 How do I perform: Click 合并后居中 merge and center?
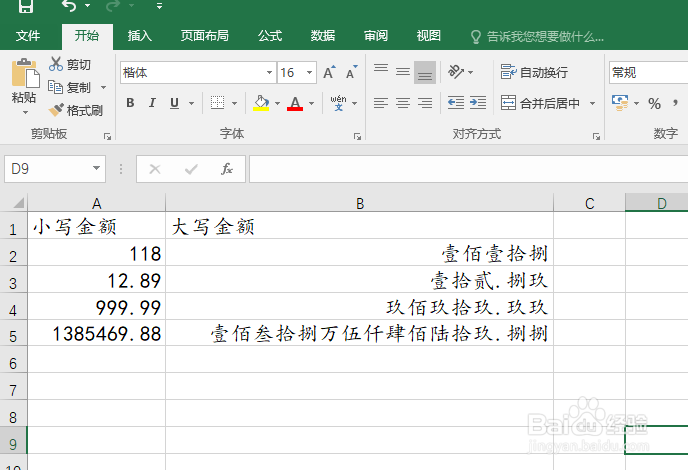pos(541,103)
